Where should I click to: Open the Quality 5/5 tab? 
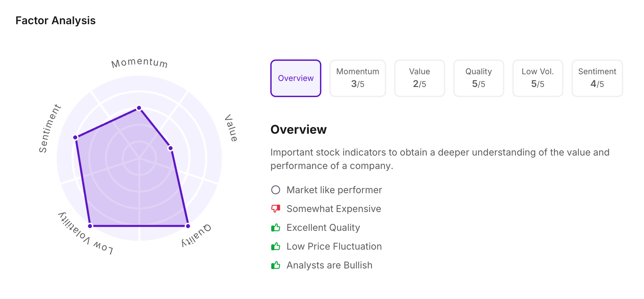[x=478, y=78]
